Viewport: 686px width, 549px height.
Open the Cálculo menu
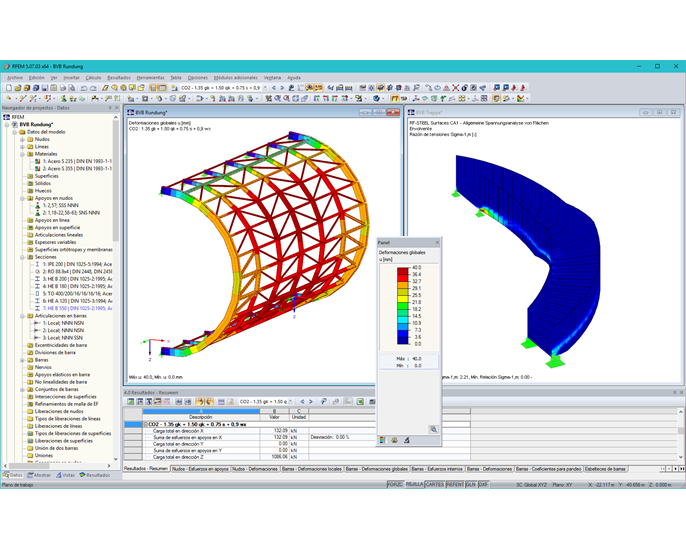93,77
